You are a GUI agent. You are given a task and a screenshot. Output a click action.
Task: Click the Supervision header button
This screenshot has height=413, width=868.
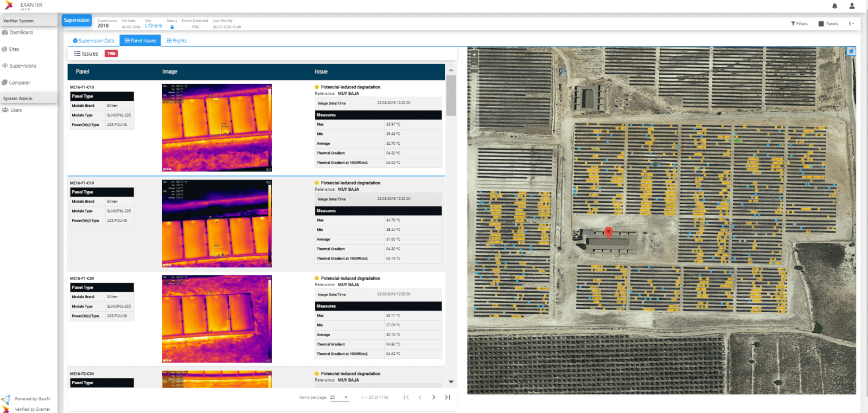pyautogui.click(x=76, y=21)
